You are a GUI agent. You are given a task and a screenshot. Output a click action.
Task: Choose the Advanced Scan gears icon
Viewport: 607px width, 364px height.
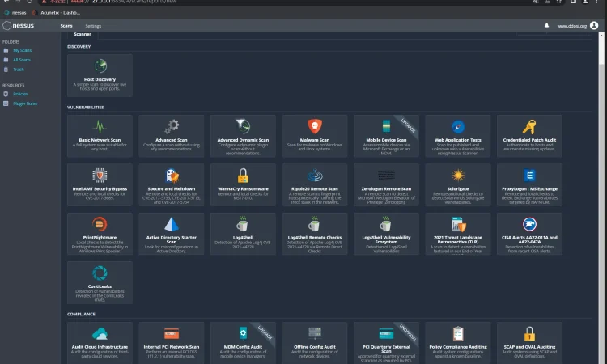(172, 126)
